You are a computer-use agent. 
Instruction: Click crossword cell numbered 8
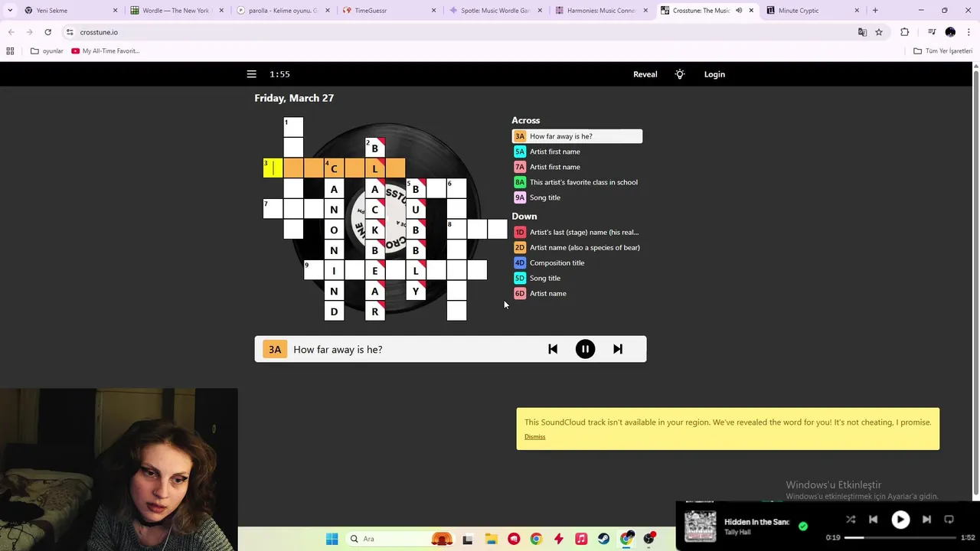point(456,229)
